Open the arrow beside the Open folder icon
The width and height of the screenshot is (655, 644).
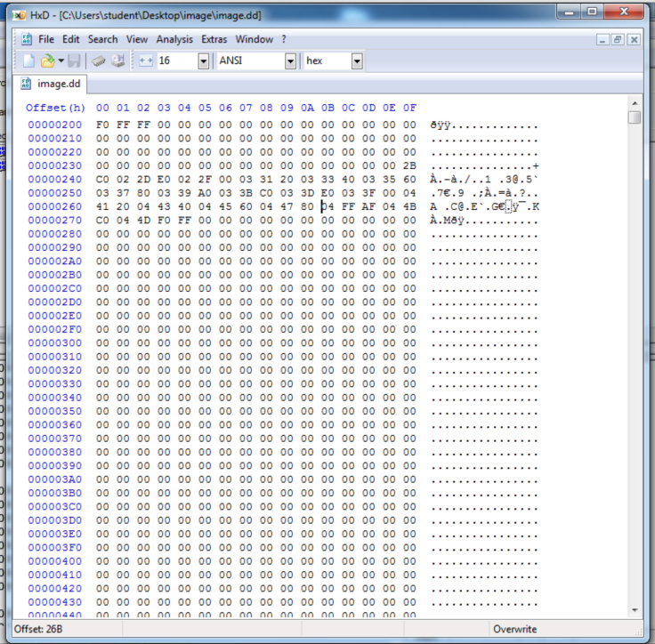tap(61, 60)
